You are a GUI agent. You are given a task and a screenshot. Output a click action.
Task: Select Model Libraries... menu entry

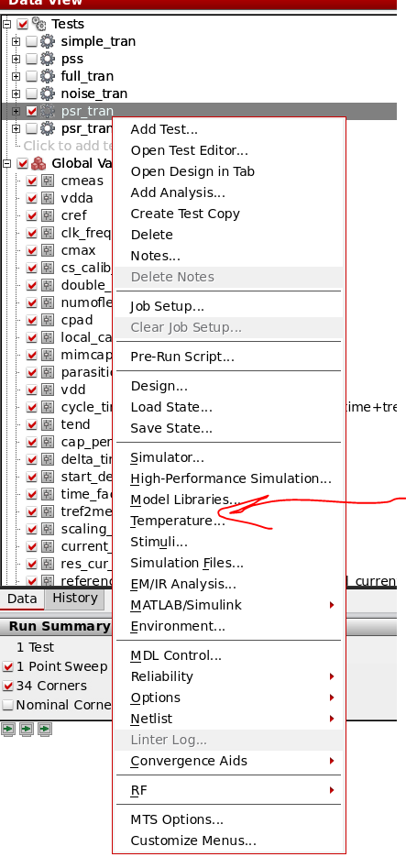pyautogui.click(x=185, y=500)
